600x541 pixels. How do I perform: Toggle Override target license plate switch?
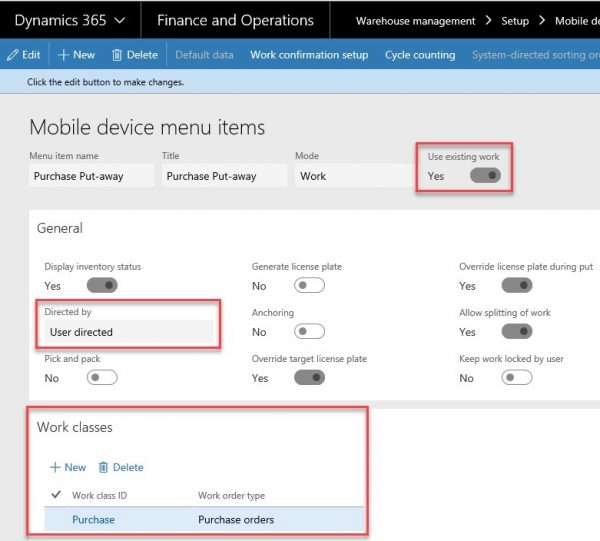tap(309, 378)
